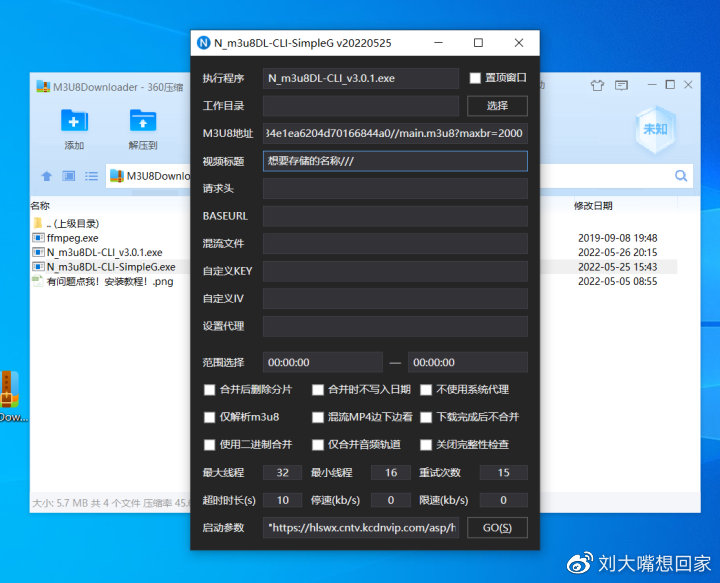Toggle 关闭完整性检查 checkbox
This screenshot has width=720, height=583.
[x=426, y=445]
